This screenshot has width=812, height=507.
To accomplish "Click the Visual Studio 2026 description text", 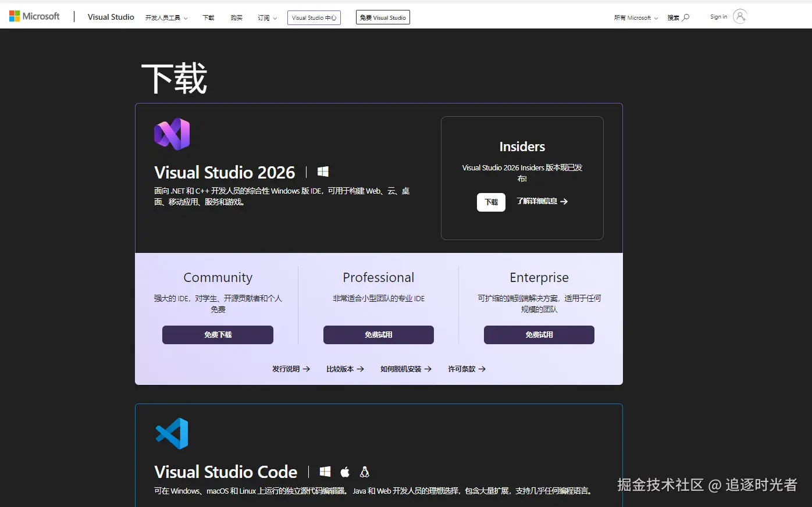I will (282, 197).
